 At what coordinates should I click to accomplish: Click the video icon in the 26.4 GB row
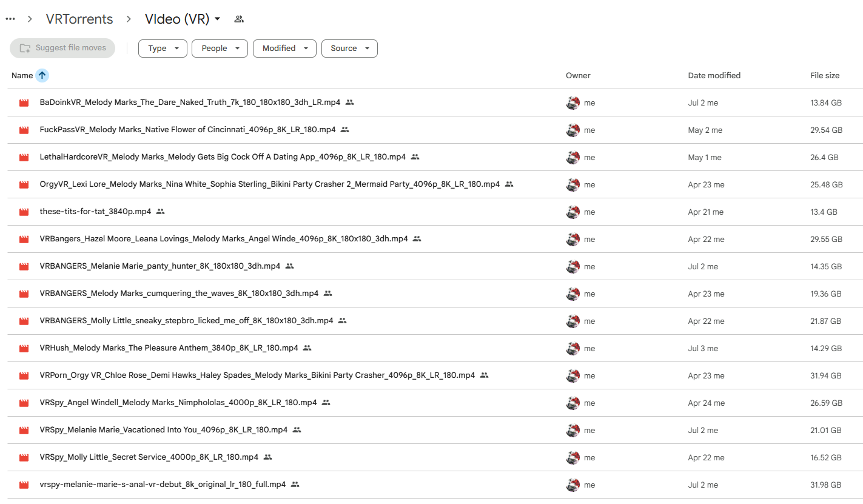[24, 157]
